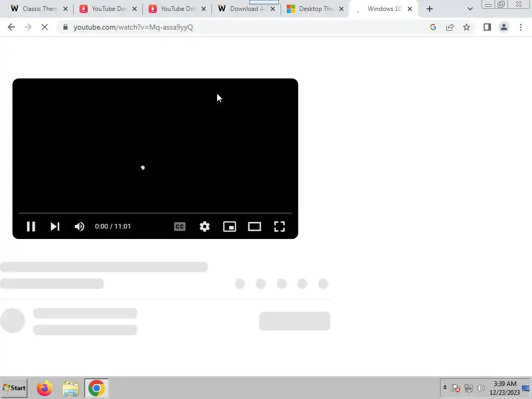Launch Firefox from the taskbar
The image size is (532, 399).
tap(45, 388)
